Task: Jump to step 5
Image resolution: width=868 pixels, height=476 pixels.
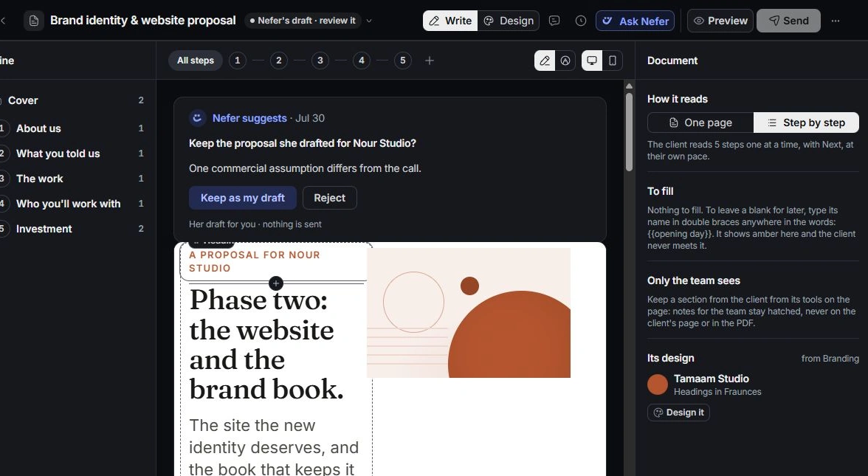Action: point(403,61)
